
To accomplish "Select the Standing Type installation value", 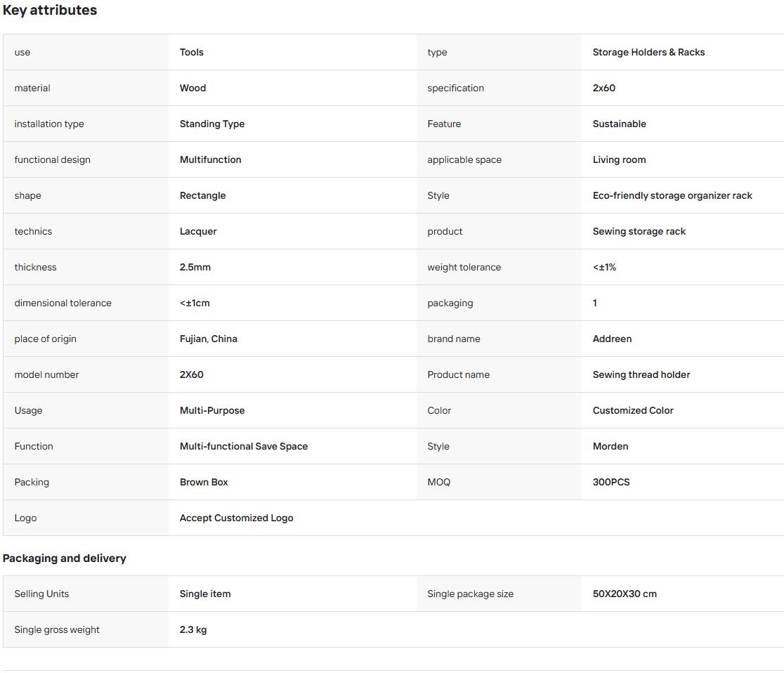I will (x=212, y=124).
